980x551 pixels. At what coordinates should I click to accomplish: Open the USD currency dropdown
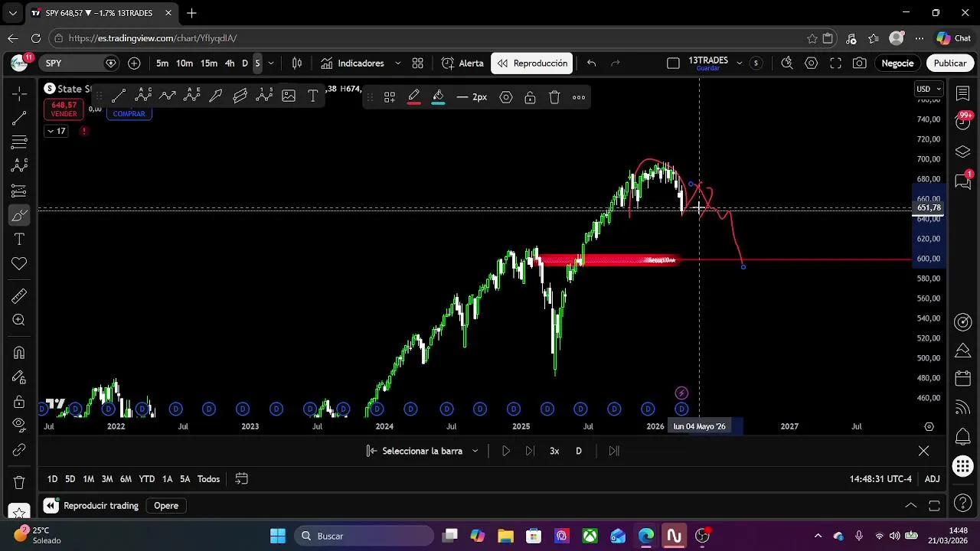pos(929,89)
